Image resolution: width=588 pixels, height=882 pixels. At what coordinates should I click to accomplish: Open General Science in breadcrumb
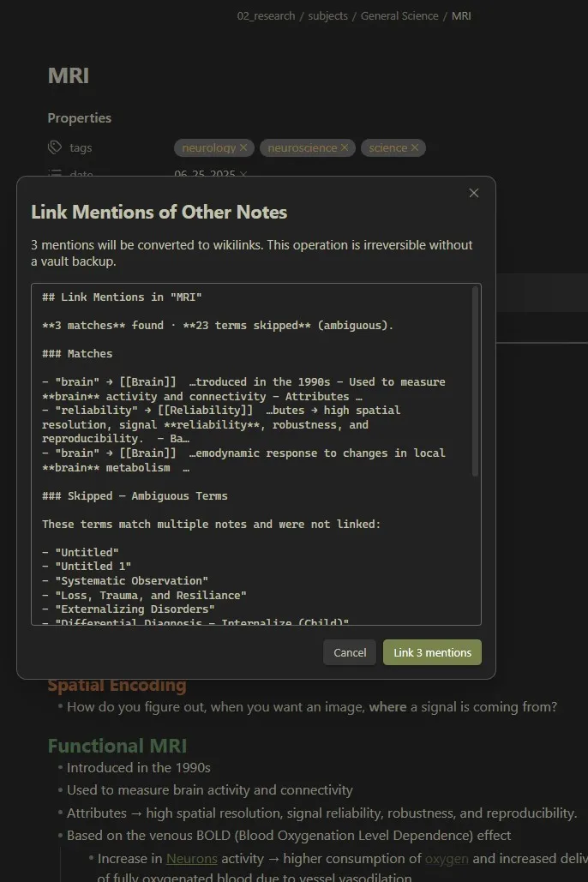[x=399, y=15]
